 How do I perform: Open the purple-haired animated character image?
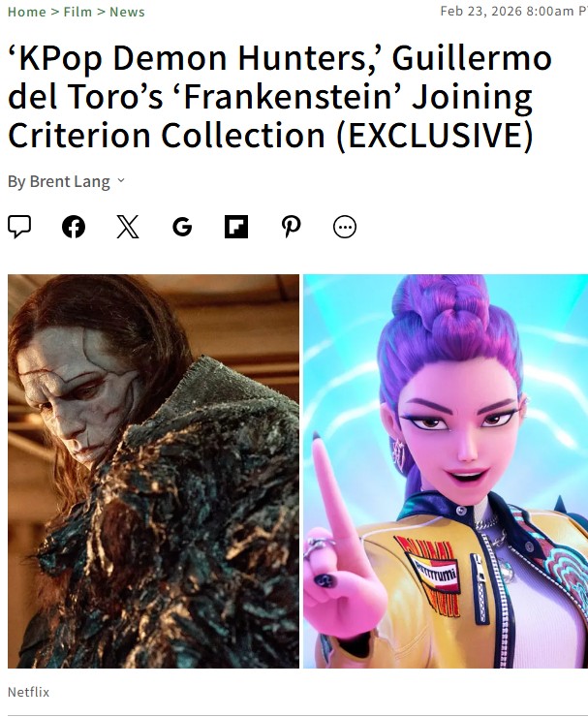pos(446,471)
